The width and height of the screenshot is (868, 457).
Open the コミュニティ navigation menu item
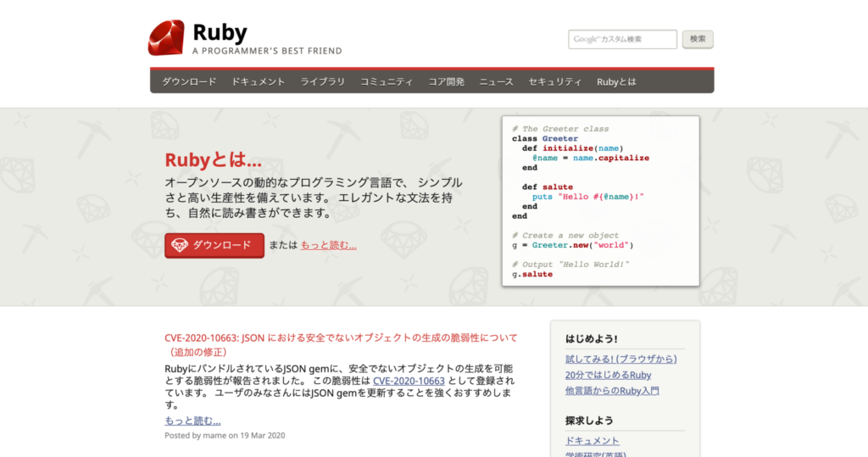pyautogui.click(x=387, y=82)
